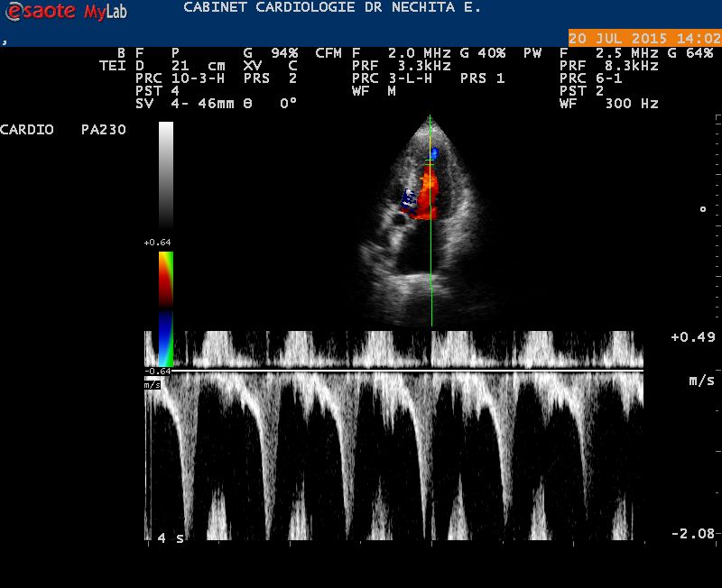Click the '4 s' sweep time label
The width and height of the screenshot is (722, 588).
point(171,537)
